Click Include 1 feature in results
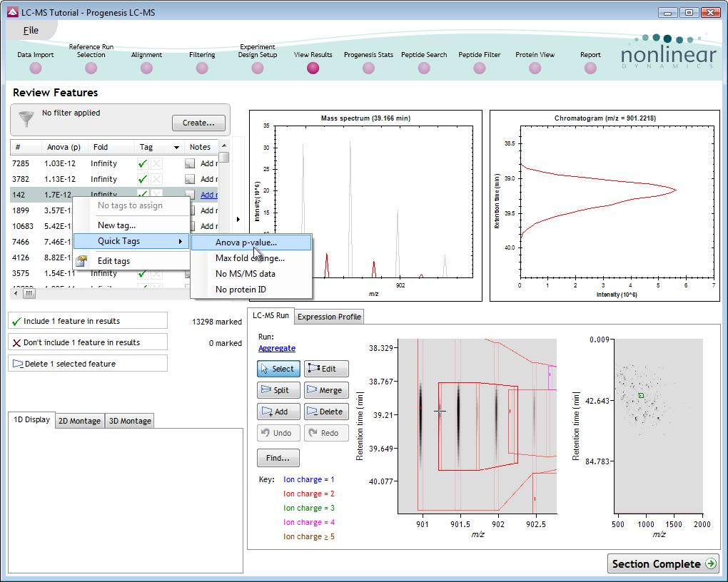The width and height of the screenshot is (728, 582). (x=88, y=321)
